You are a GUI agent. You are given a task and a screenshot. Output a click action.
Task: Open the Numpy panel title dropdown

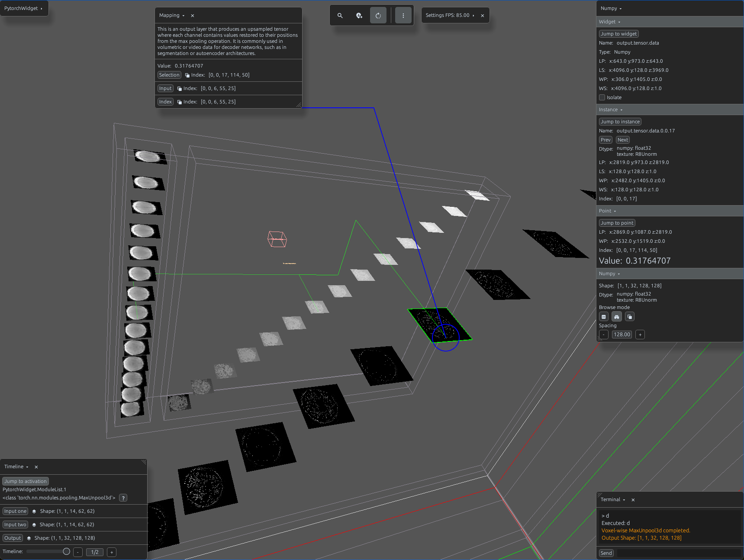pos(621,9)
